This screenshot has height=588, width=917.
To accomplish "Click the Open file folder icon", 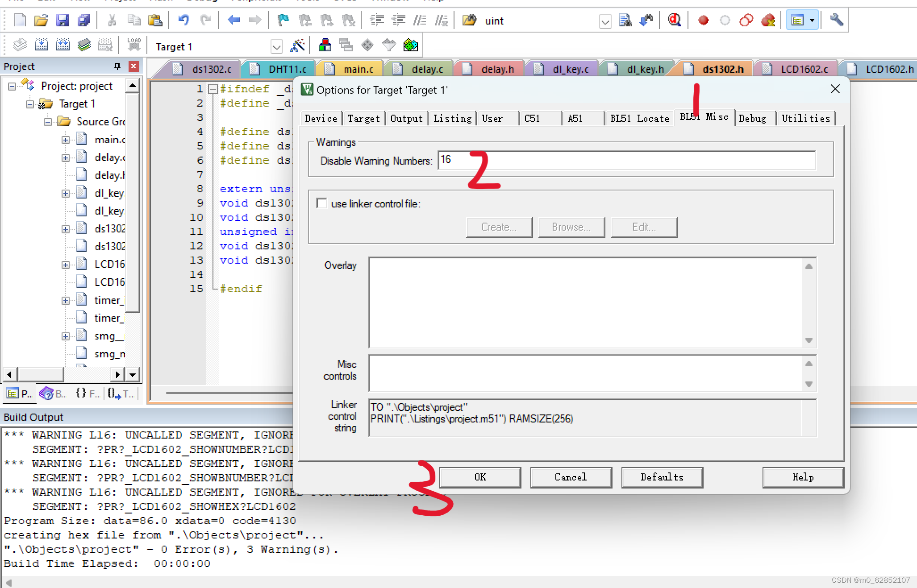I will (41, 20).
